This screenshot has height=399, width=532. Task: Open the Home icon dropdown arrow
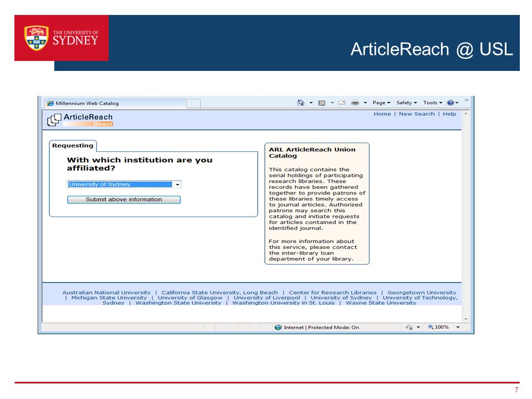coord(311,103)
